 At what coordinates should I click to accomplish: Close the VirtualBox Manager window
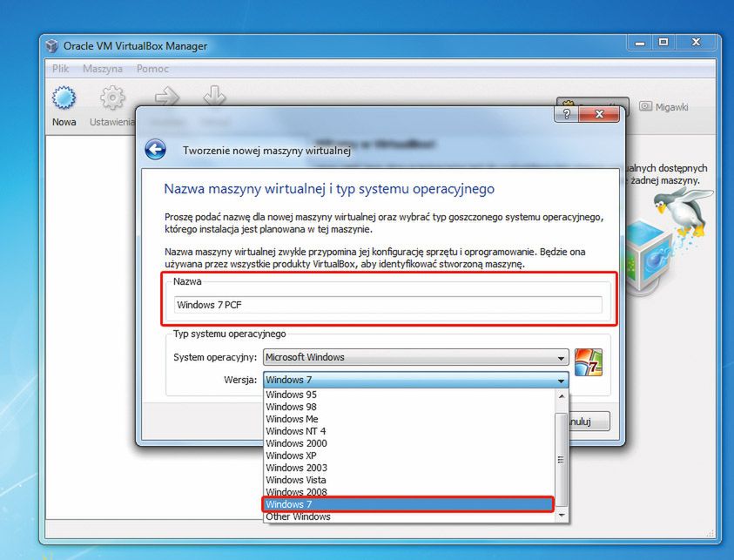(x=696, y=43)
